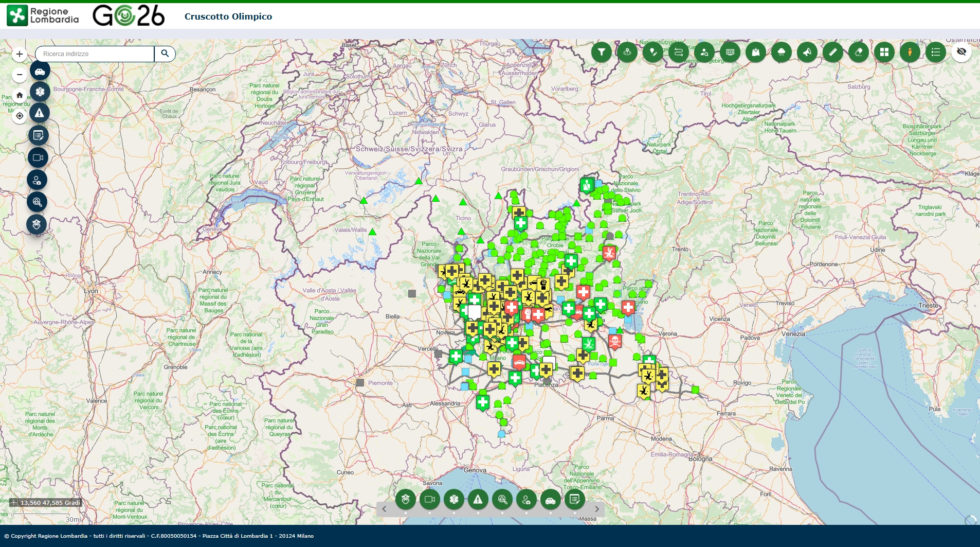Open the weather cloud rain layer

[781, 52]
